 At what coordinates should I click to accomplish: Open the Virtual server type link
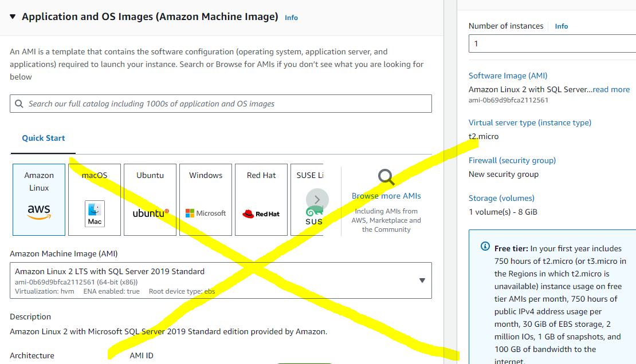click(x=530, y=123)
